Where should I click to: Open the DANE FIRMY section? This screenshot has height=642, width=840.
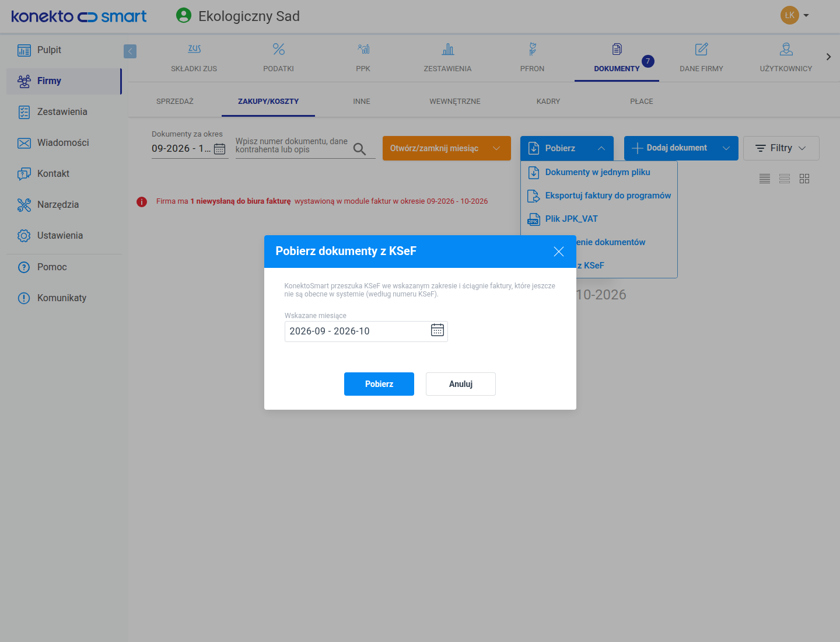click(x=701, y=58)
